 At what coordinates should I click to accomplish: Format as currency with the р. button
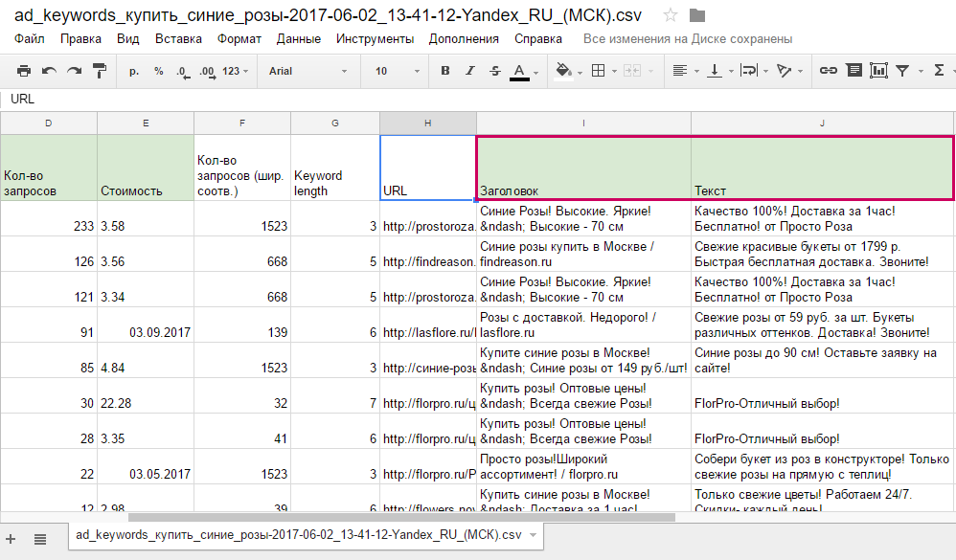click(134, 71)
